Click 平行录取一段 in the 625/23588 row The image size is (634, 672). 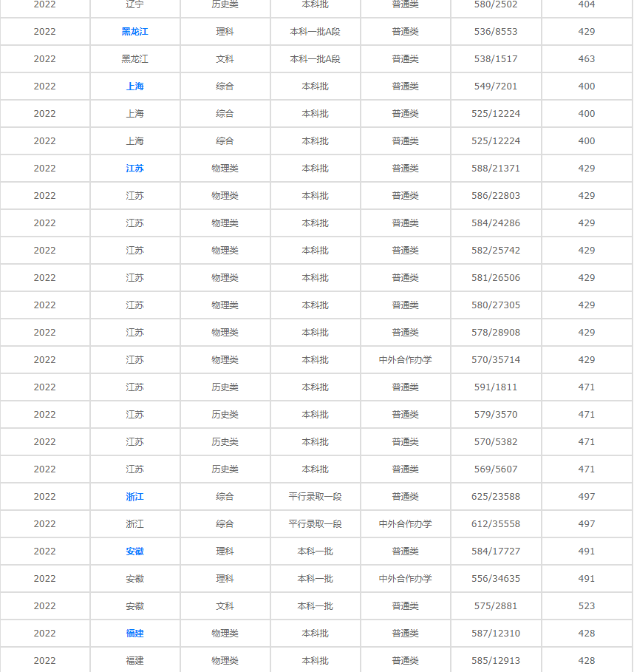[316, 497]
